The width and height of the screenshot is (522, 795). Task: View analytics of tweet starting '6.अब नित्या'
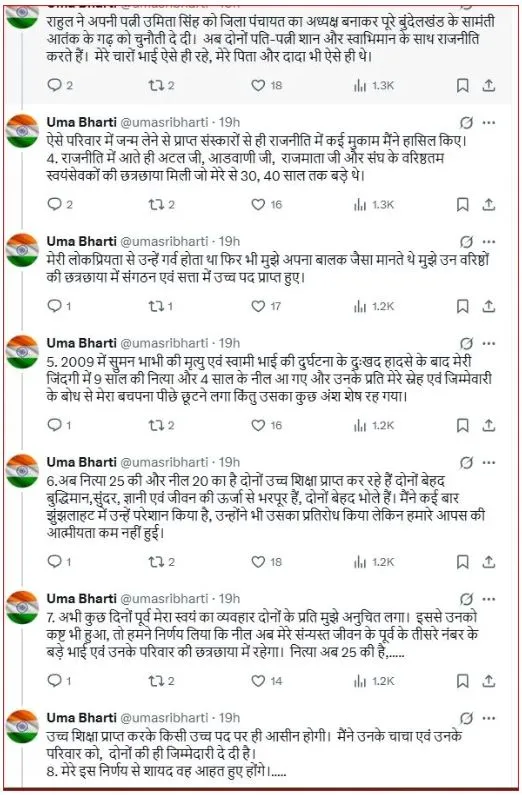(359, 562)
